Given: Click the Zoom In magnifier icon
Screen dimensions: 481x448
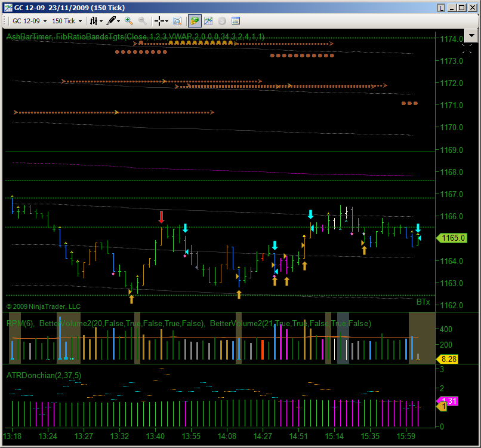Looking at the screenshot, I should (x=129, y=21).
